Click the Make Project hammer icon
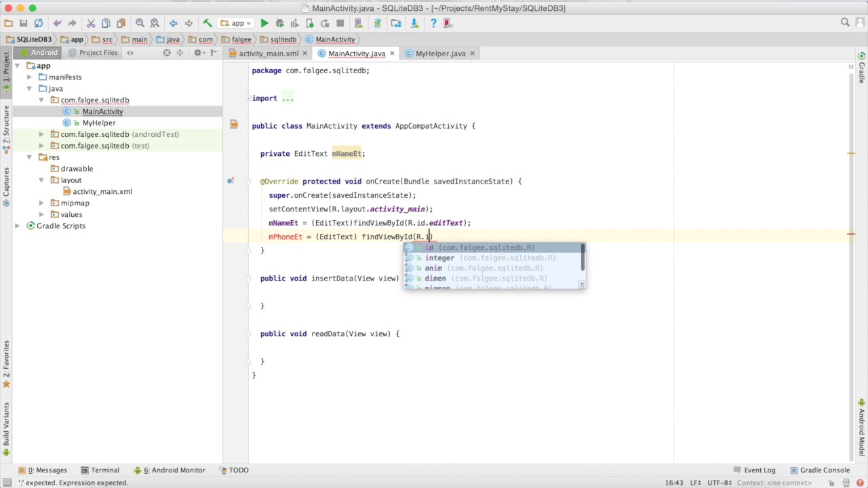The width and height of the screenshot is (868, 488). [x=208, y=23]
